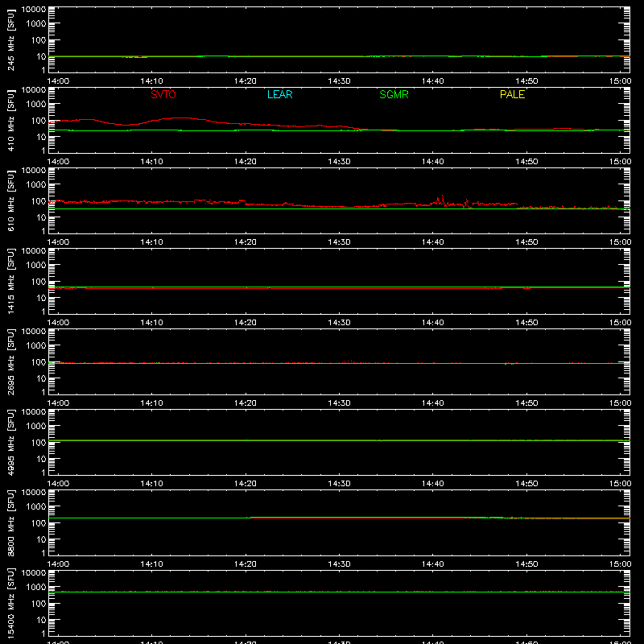
Task: Click the flat green SGMR line in 610 MHz plot
Action: (x=339, y=209)
